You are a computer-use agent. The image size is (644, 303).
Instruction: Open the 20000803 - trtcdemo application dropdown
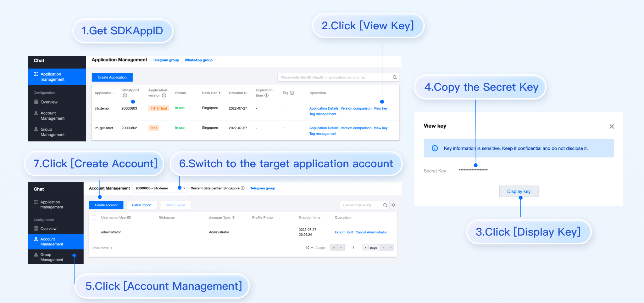pos(160,188)
